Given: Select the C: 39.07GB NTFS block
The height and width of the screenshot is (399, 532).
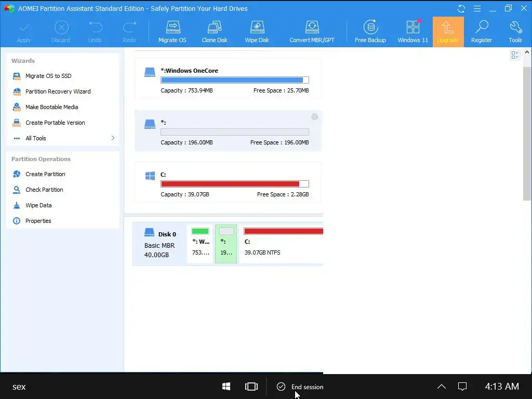Looking at the screenshot, I should 282,244.
